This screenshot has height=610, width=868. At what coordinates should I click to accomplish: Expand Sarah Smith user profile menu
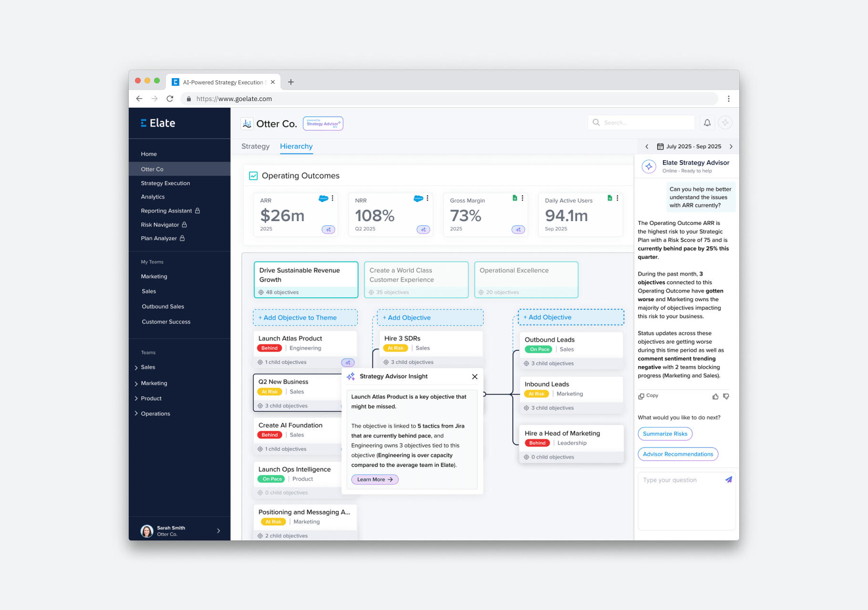(x=218, y=531)
